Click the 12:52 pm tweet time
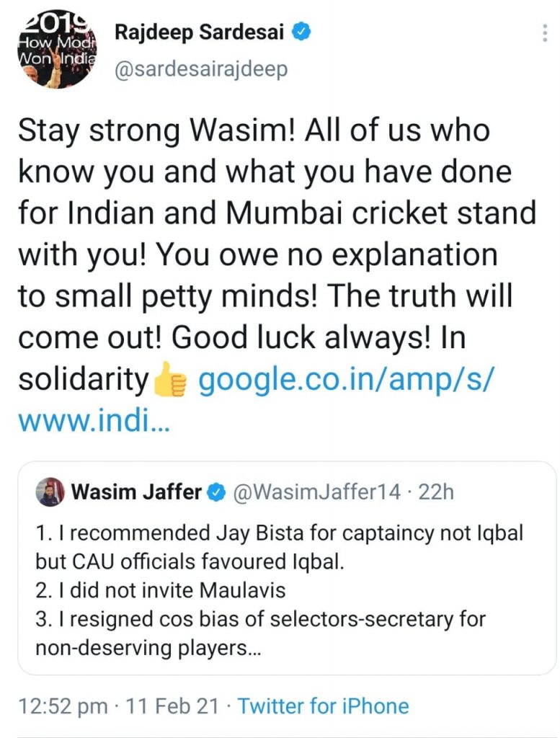The image size is (560, 738). click(62, 706)
